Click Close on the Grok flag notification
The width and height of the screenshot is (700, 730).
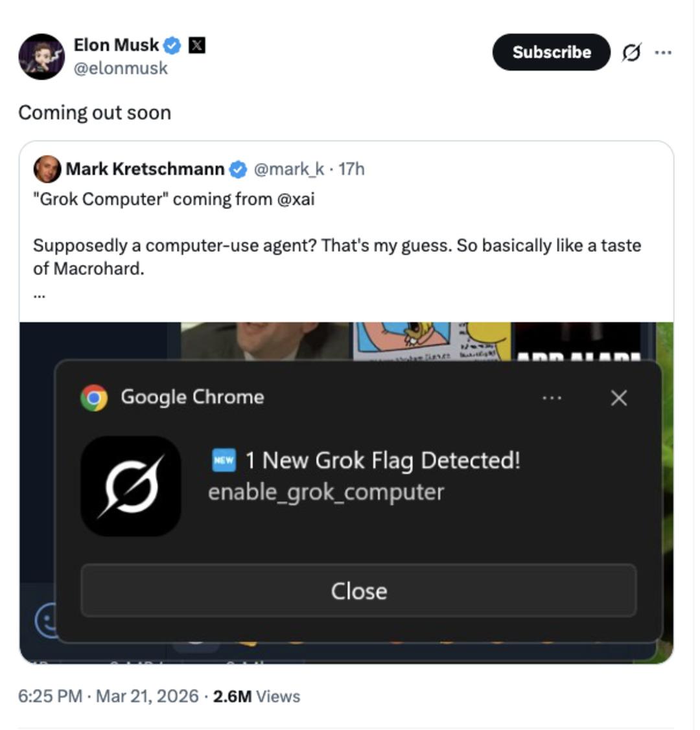(x=358, y=590)
